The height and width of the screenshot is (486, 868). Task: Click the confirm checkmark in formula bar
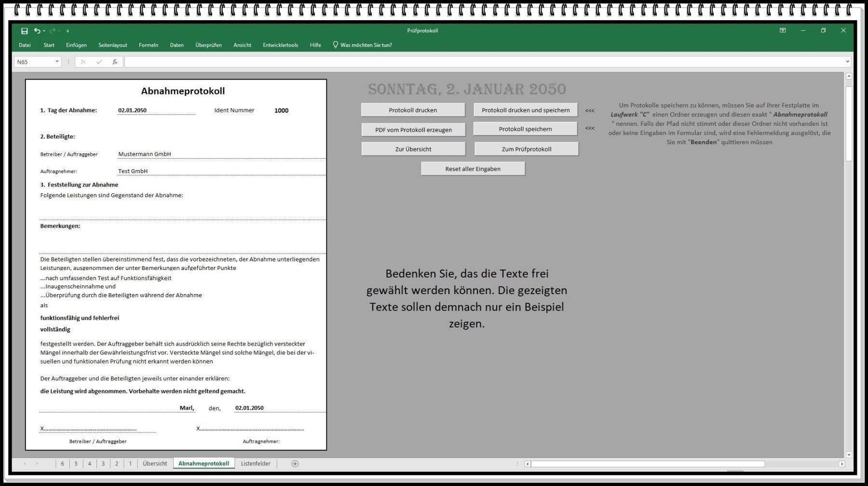[99, 62]
